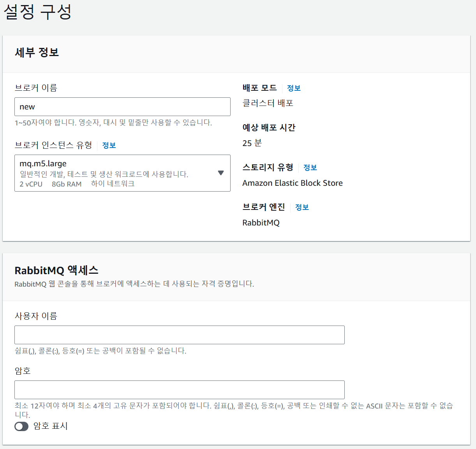This screenshot has height=449, width=476.
Task: Open the mq.m5.large instance type selector
Action: click(x=117, y=173)
